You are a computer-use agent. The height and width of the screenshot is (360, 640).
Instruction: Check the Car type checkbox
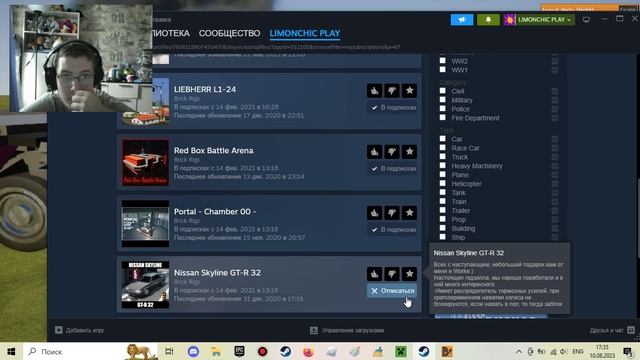442,139
